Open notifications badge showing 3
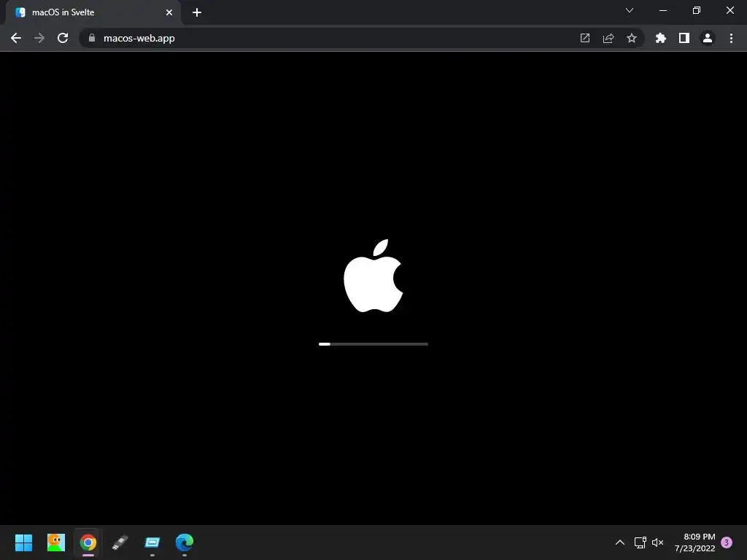 [x=727, y=542]
